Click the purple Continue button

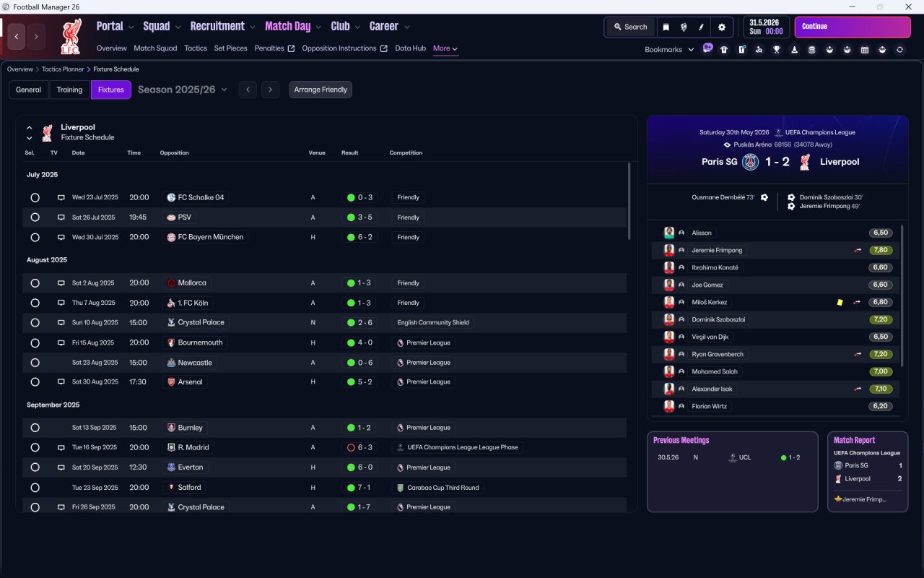click(x=853, y=27)
